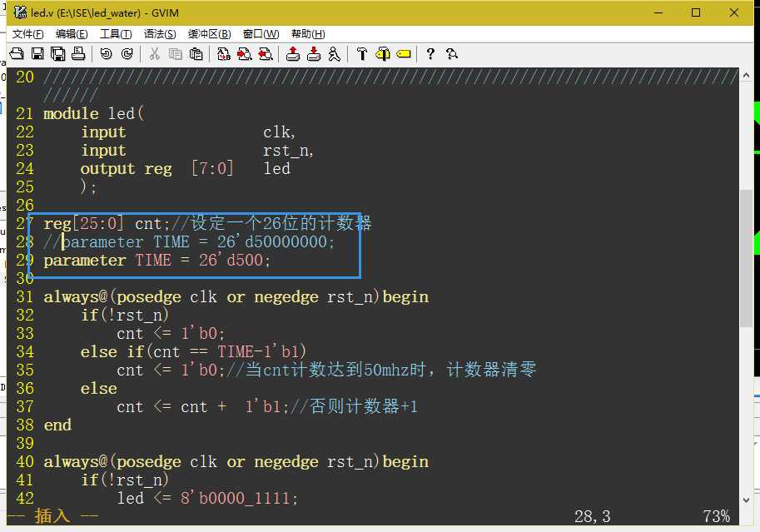
Task: Click 'negedge' on line 40
Action: tap(286, 461)
